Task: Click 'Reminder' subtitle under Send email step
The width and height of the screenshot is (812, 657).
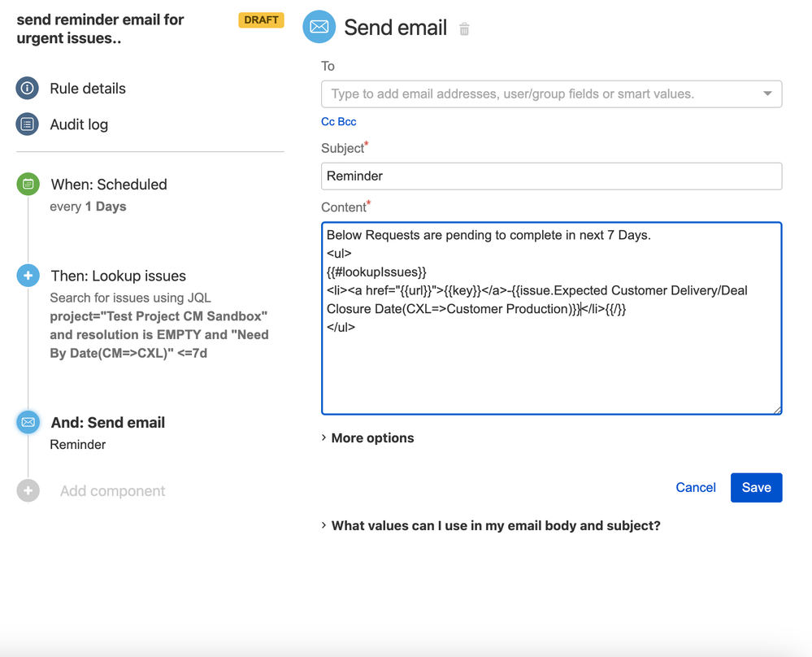Action: pyautogui.click(x=78, y=445)
